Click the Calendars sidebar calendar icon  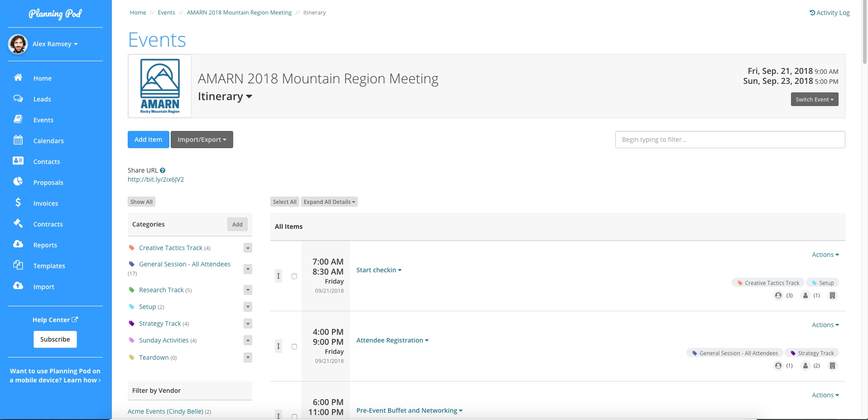coord(18,140)
